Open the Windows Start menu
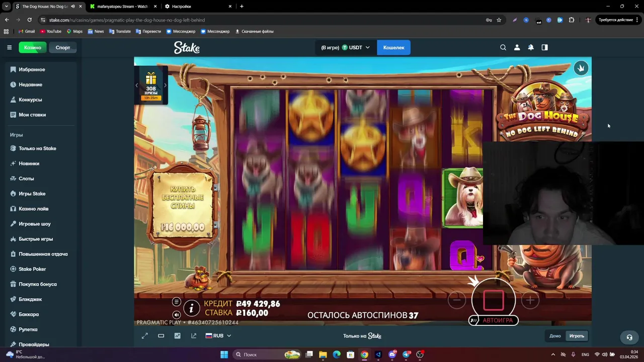644x362 pixels. pos(224,354)
